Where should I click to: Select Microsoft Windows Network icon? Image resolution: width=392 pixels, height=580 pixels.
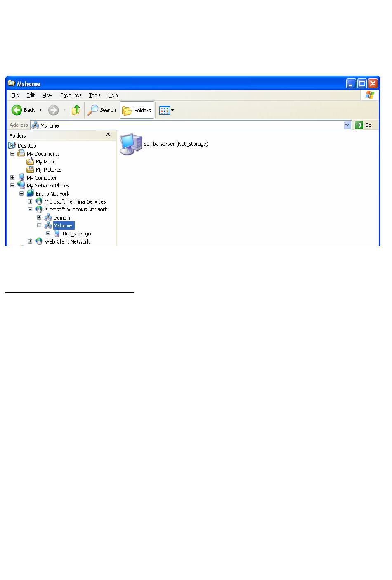click(39, 209)
